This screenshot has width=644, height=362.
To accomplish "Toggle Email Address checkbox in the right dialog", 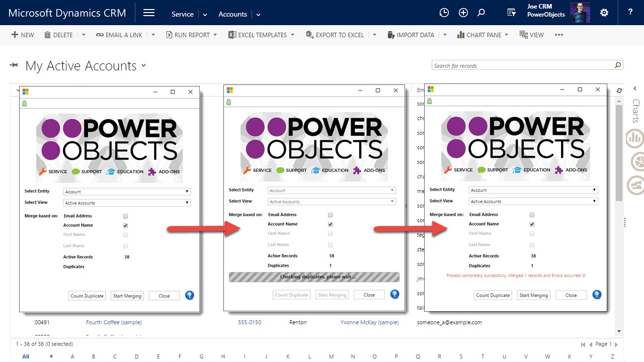I will click(x=532, y=215).
